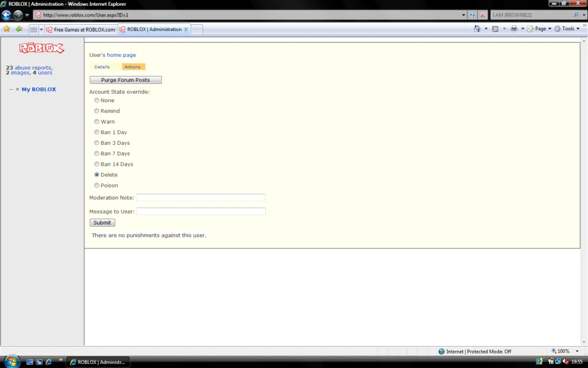Open the zoom level dropdown arrow

tap(578, 351)
